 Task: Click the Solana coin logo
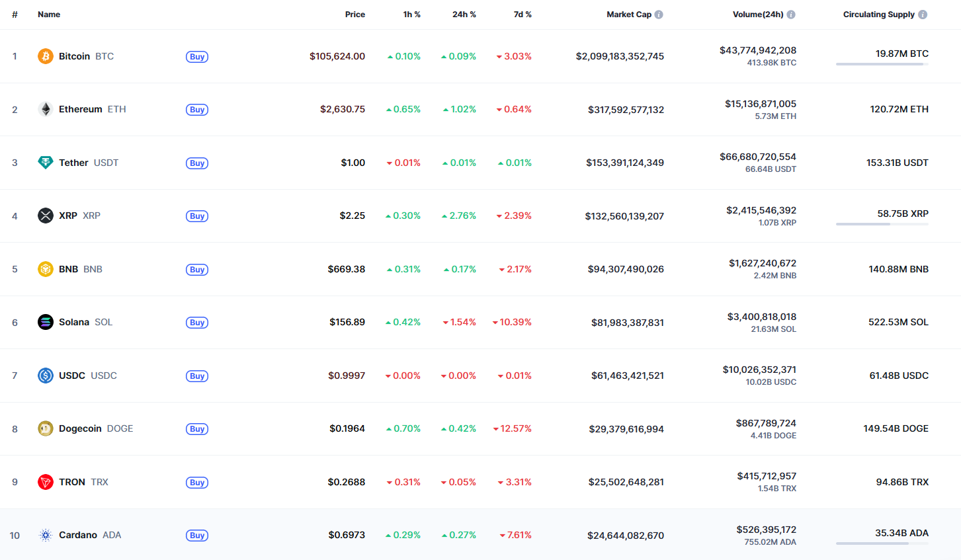[x=45, y=322]
